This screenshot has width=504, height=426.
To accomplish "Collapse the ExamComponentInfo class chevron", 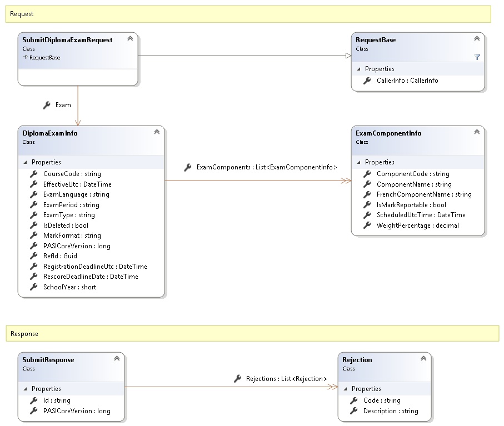I will click(x=477, y=132).
